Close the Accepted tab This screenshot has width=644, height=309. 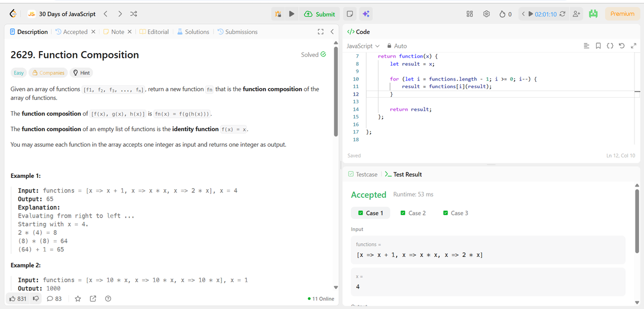93,32
